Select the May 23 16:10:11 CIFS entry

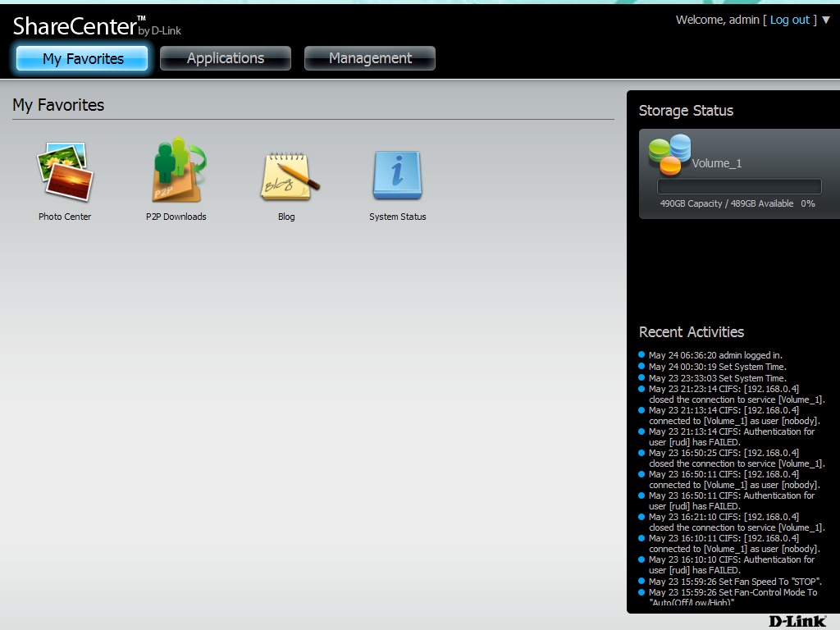pos(734,544)
